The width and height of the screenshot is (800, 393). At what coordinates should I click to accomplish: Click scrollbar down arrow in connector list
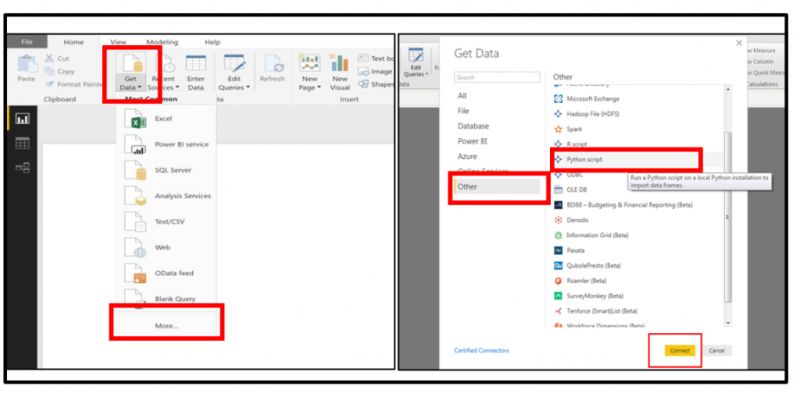[x=728, y=323]
